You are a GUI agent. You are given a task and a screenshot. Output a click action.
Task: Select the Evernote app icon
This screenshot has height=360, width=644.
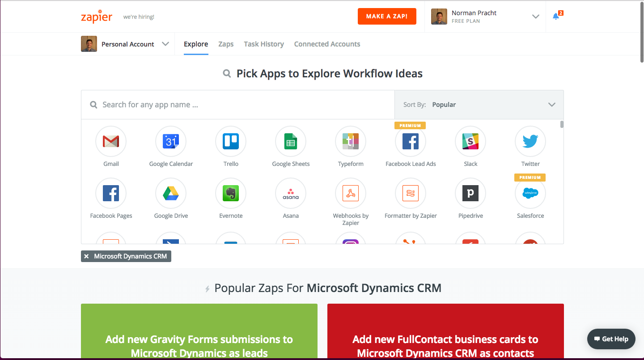pos(231,193)
